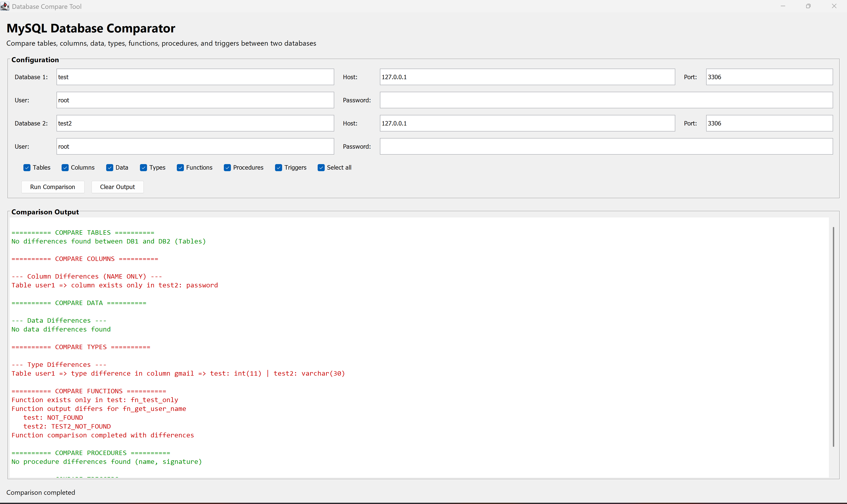
Task: Minimize the Database Compare Tool window
Action: [x=783, y=6]
